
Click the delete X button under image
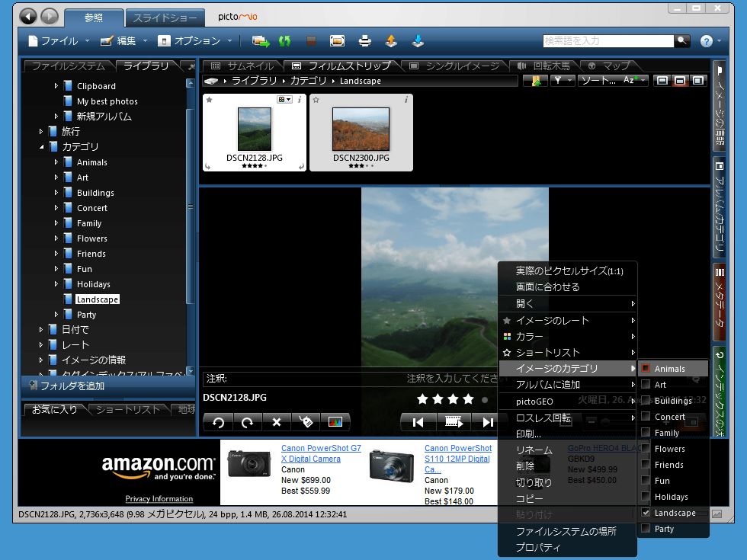[x=277, y=422]
